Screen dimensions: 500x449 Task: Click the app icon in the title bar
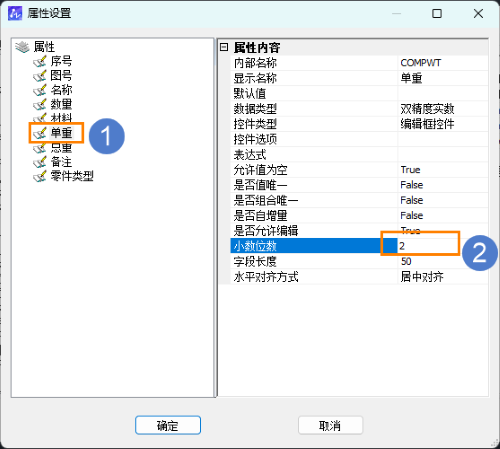[x=15, y=14]
